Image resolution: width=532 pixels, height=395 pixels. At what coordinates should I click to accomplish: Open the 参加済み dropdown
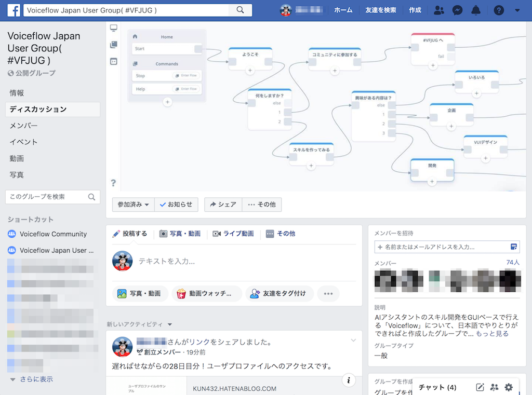(x=134, y=205)
